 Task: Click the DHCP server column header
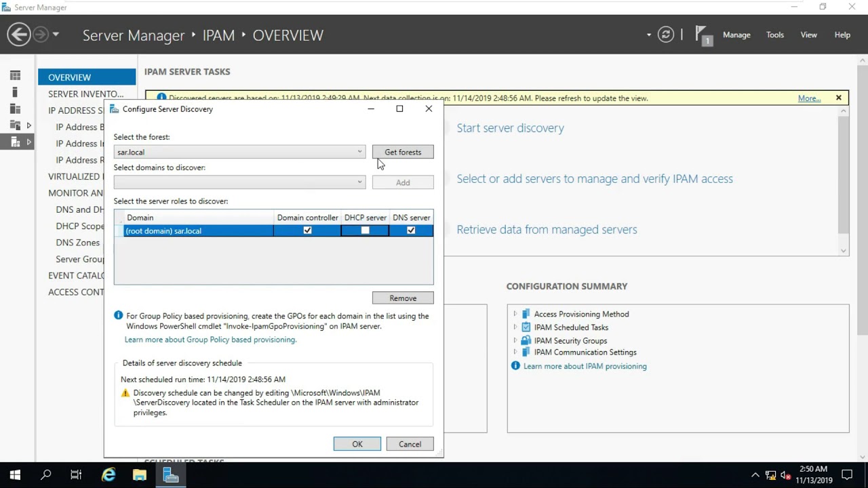(365, 218)
